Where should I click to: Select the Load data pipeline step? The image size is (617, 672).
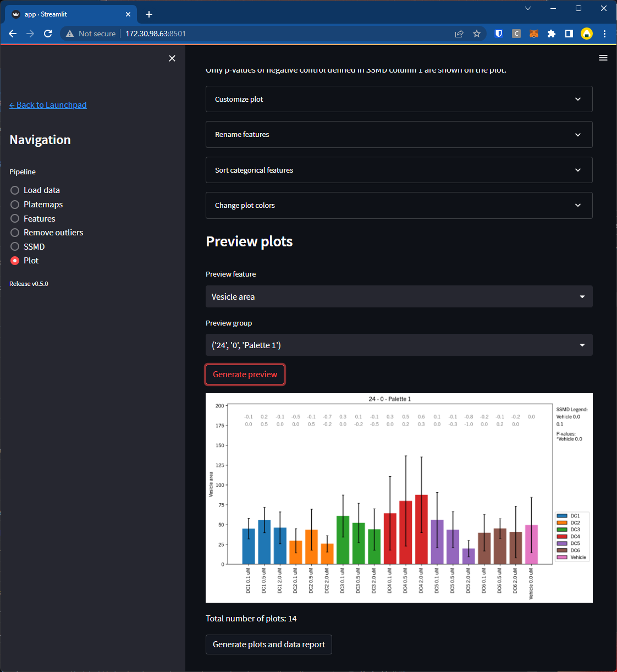click(x=35, y=190)
